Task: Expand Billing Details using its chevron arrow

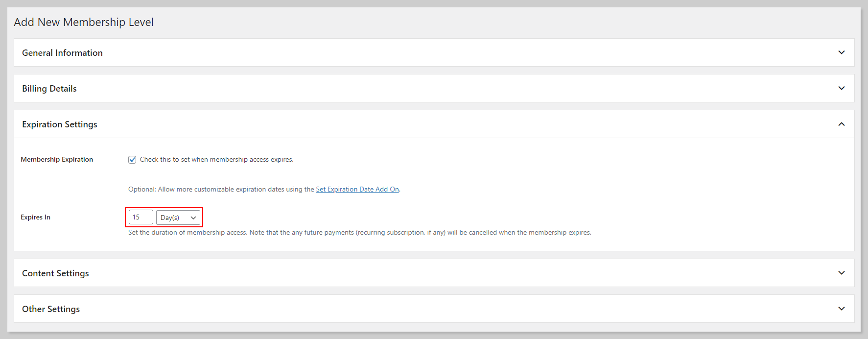Action: (x=841, y=88)
